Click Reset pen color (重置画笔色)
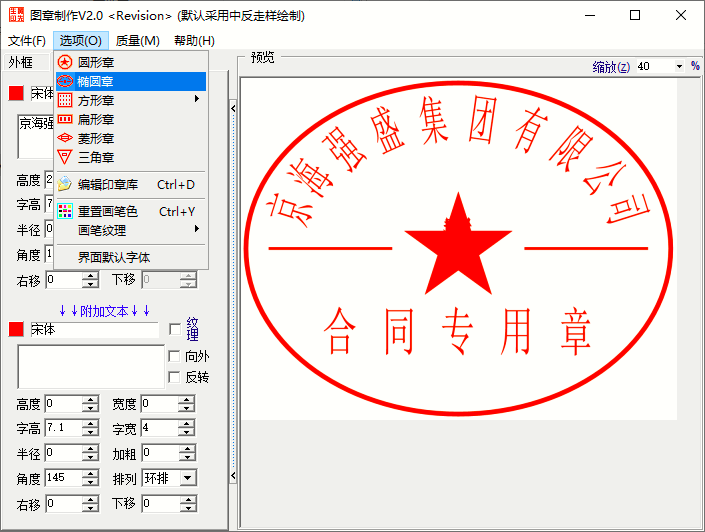The image size is (705, 532). [131, 211]
